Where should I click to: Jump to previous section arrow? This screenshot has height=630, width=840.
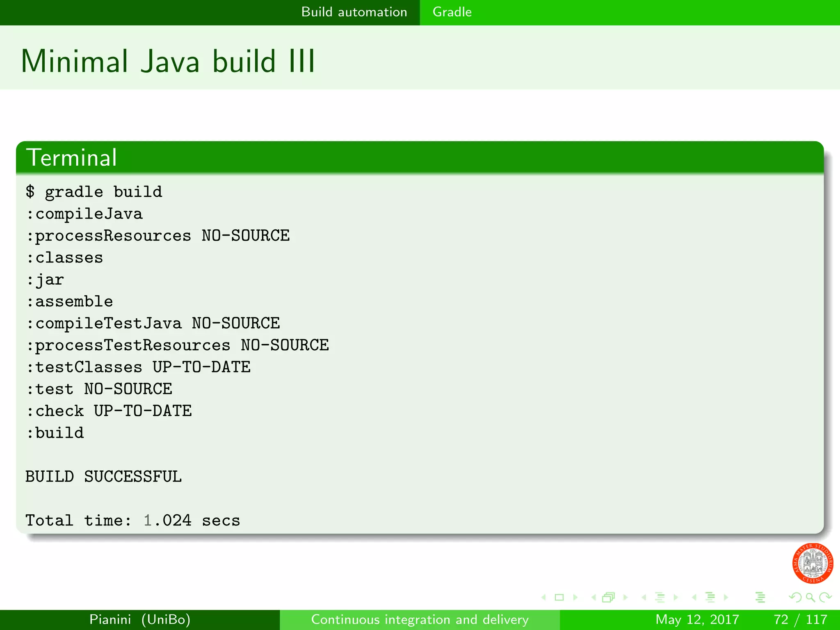point(694,598)
